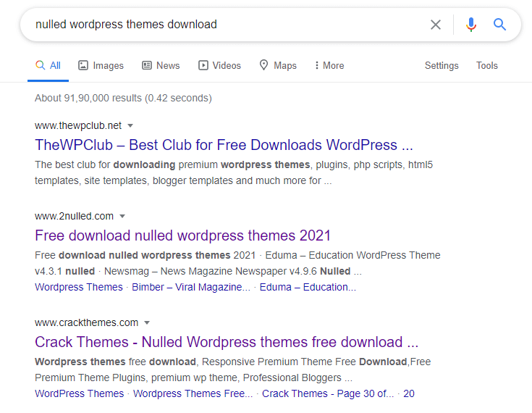Clear the search query with X icon
The width and height of the screenshot is (532, 413).
click(436, 25)
